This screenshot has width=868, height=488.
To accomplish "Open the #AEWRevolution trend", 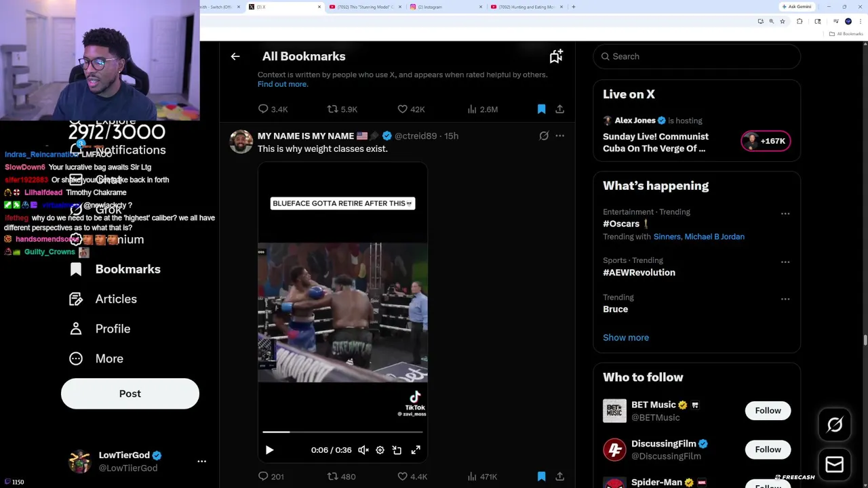I will point(639,272).
